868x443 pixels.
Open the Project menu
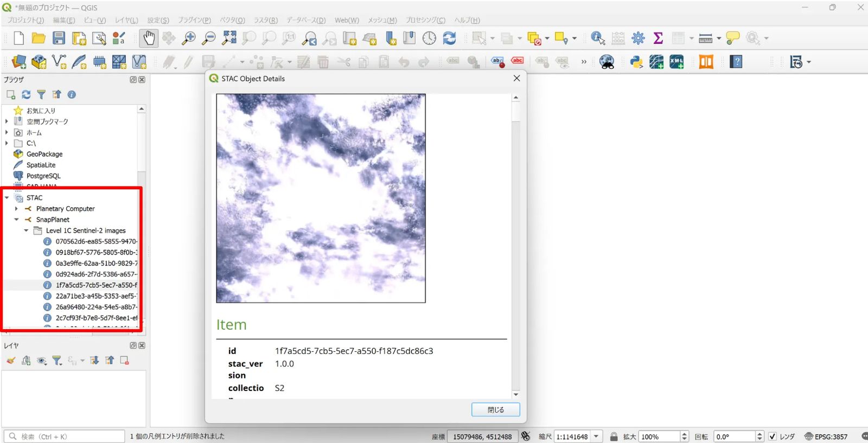click(x=25, y=20)
